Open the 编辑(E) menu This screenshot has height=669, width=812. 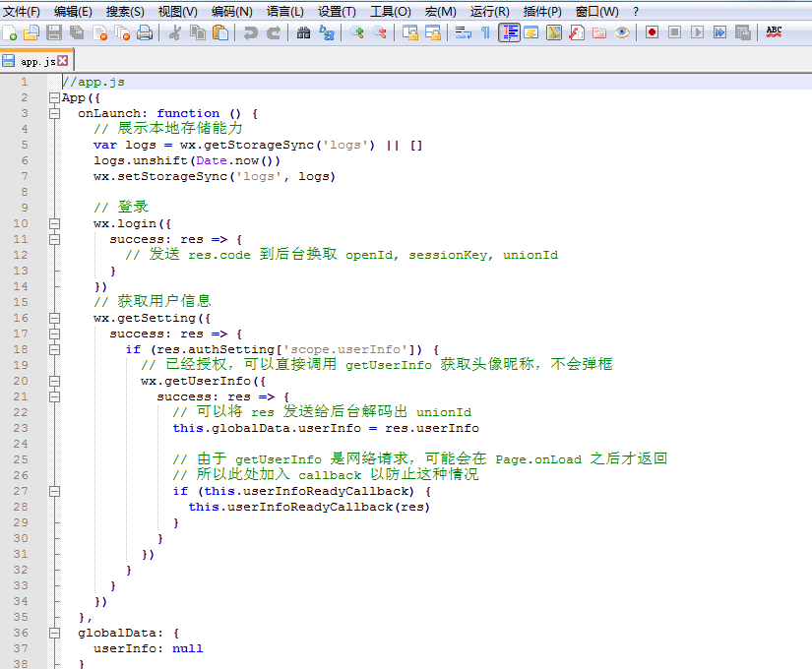[x=73, y=11]
